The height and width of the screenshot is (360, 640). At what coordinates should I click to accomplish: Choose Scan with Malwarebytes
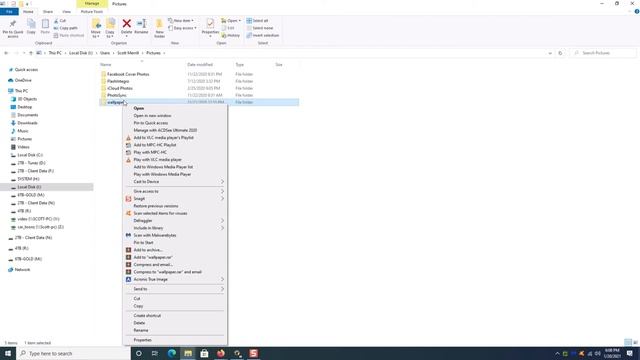point(175,236)
